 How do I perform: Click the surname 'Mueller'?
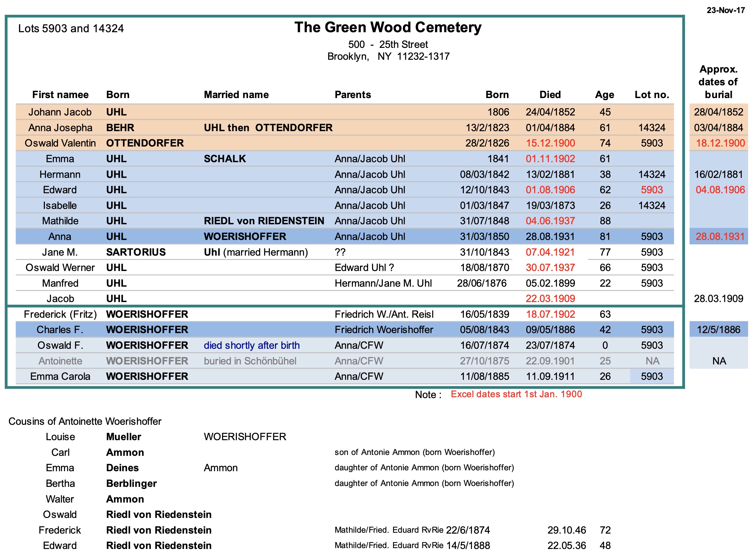[124, 437]
